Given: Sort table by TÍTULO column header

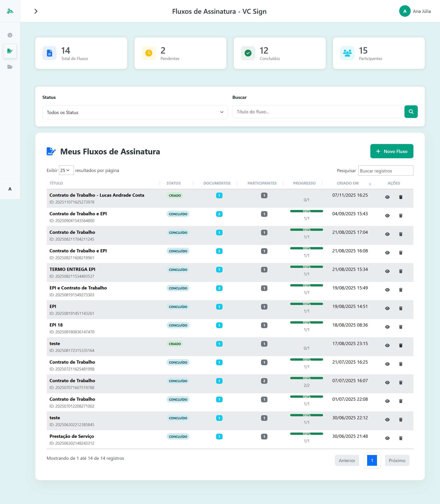Looking at the screenshot, I should pos(56,183).
